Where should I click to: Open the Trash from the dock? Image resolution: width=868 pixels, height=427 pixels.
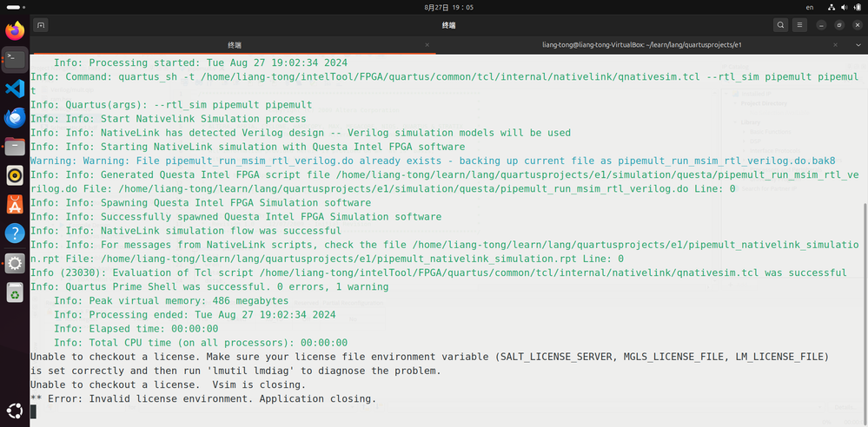(x=15, y=293)
